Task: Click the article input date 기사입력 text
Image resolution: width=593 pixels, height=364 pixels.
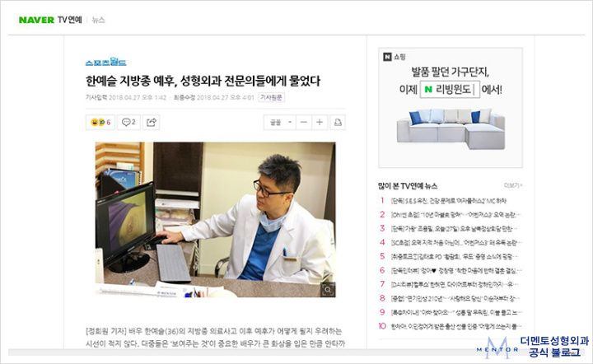Action: 125,97
